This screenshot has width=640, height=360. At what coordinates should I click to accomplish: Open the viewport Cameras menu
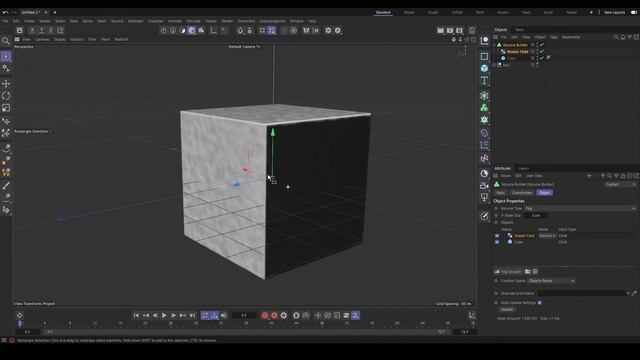coord(42,40)
